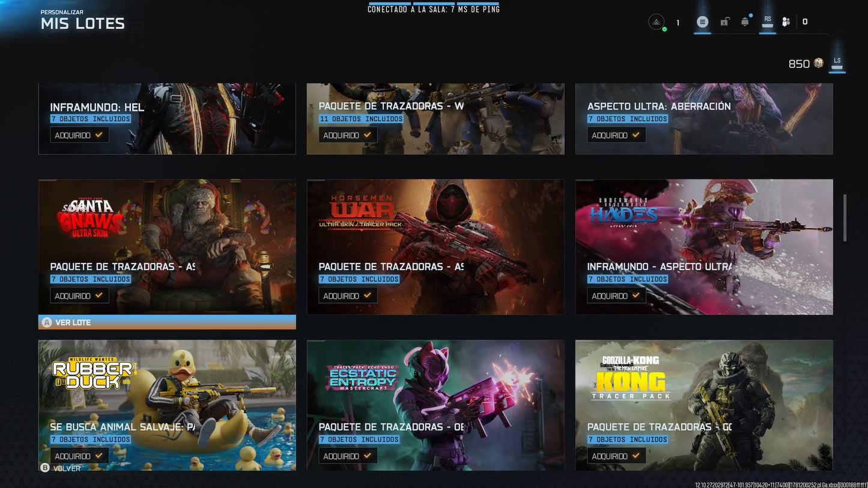Click Se Busca Animal Salvaje title text
This screenshot has height=488, width=868.
[x=123, y=427]
